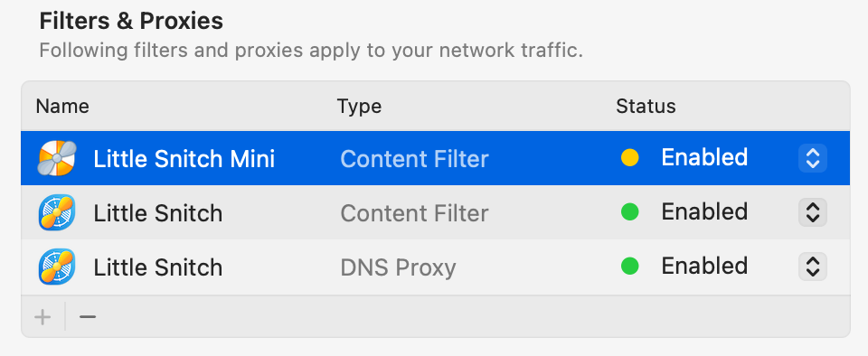Remove selected filter with the minus button
Viewport: 868px width, 356px height.
pyautogui.click(x=88, y=317)
